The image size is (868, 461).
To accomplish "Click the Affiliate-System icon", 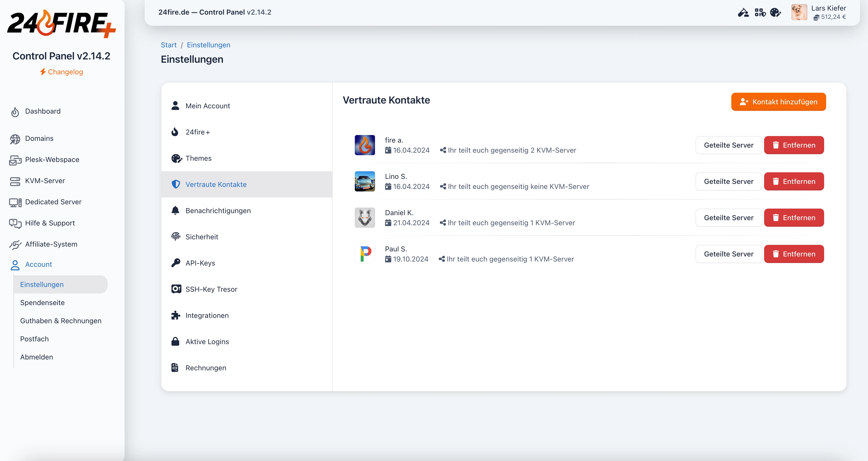I will click(15, 245).
